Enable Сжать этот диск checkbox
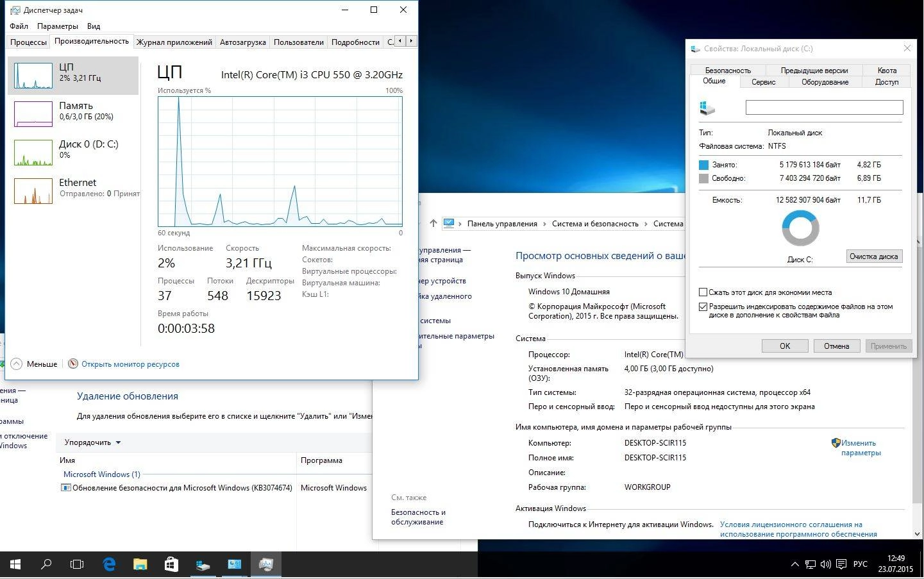This screenshot has width=924, height=579. click(703, 292)
